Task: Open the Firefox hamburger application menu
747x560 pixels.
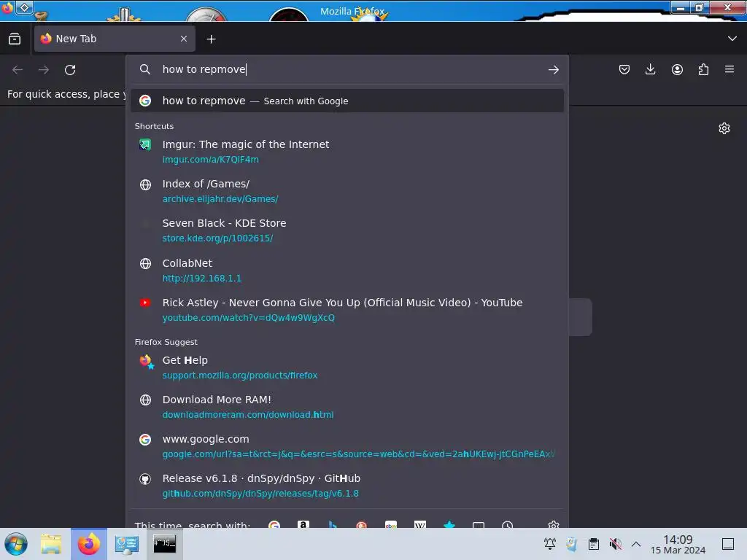Action: (x=729, y=69)
